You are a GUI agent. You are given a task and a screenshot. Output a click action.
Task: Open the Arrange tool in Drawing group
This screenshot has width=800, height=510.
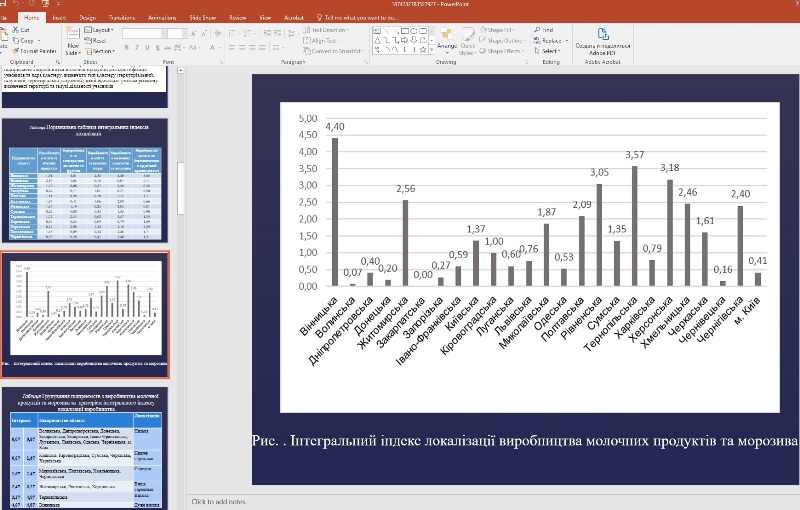(446, 38)
